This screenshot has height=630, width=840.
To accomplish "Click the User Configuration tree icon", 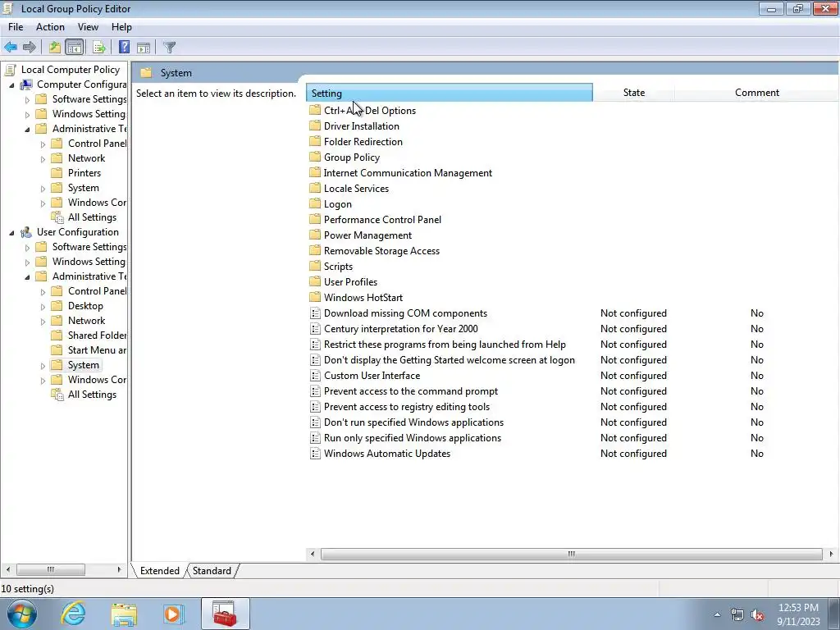I will pos(25,232).
